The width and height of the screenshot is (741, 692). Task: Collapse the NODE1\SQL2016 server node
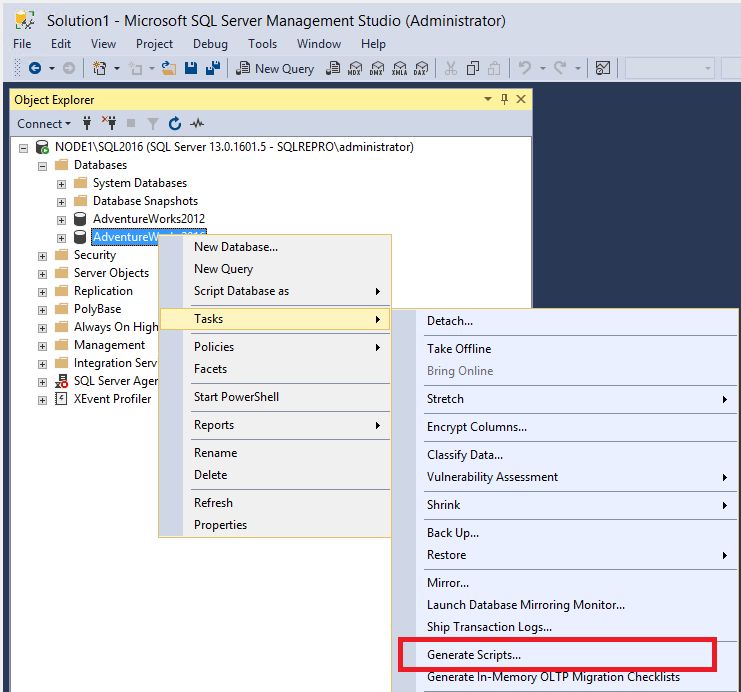tap(23, 148)
